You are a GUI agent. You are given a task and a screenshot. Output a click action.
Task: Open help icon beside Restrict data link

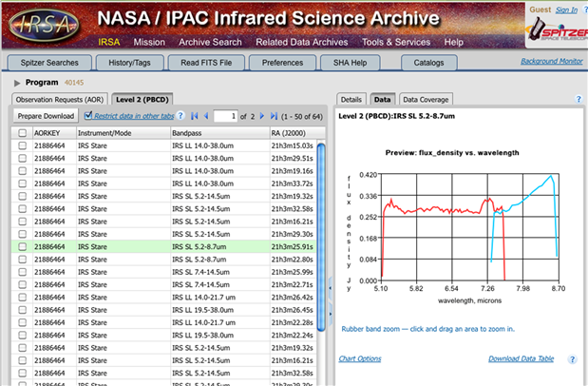180,115
